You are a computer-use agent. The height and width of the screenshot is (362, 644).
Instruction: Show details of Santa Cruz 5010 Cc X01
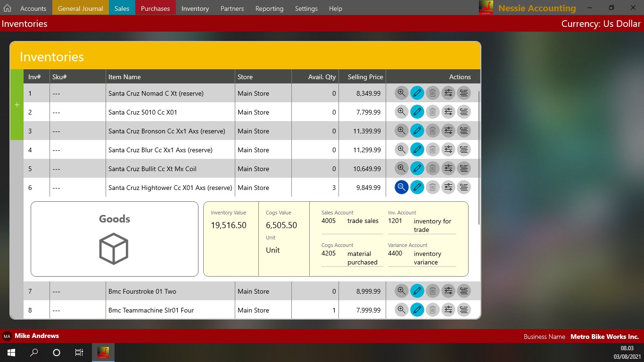point(402,112)
